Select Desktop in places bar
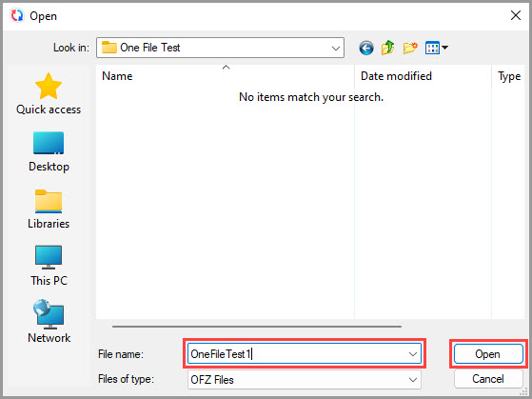The height and width of the screenshot is (399, 532). [x=49, y=151]
